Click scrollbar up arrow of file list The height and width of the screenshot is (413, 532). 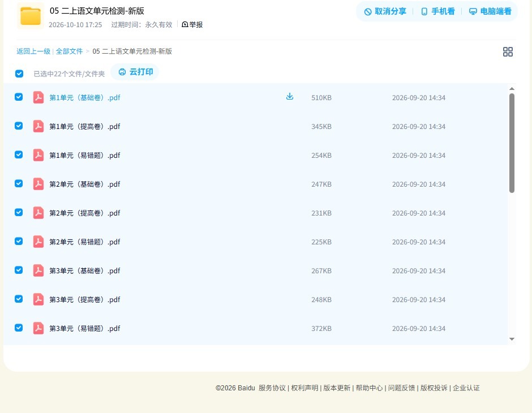(x=512, y=89)
